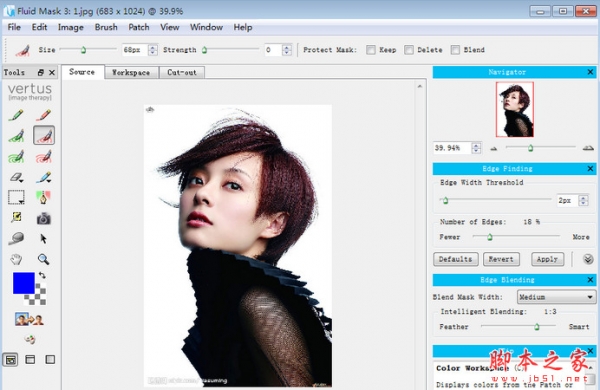Undock the Tools panel

coord(41,72)
